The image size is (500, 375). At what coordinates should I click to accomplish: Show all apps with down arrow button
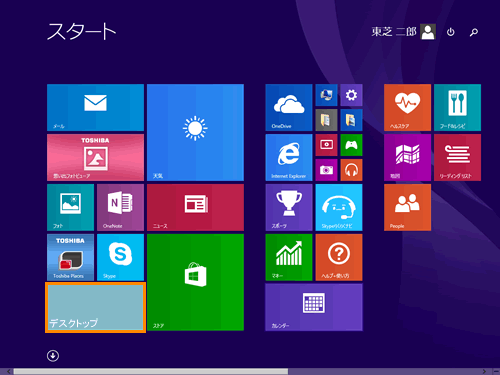[53, 356]
